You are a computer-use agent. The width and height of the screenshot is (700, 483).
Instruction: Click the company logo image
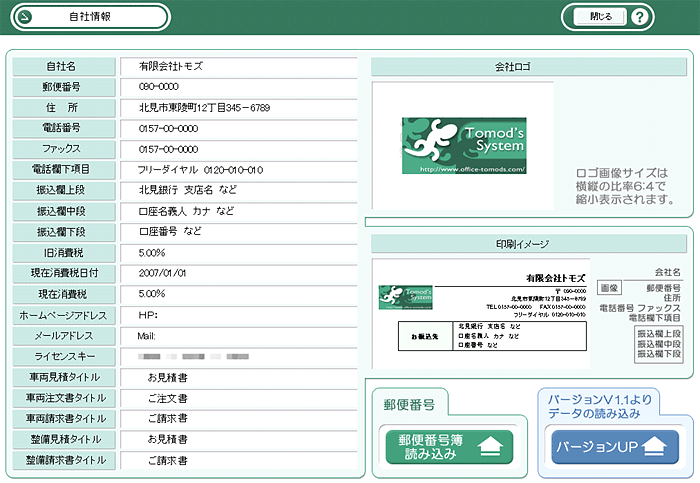pos(463,147)
